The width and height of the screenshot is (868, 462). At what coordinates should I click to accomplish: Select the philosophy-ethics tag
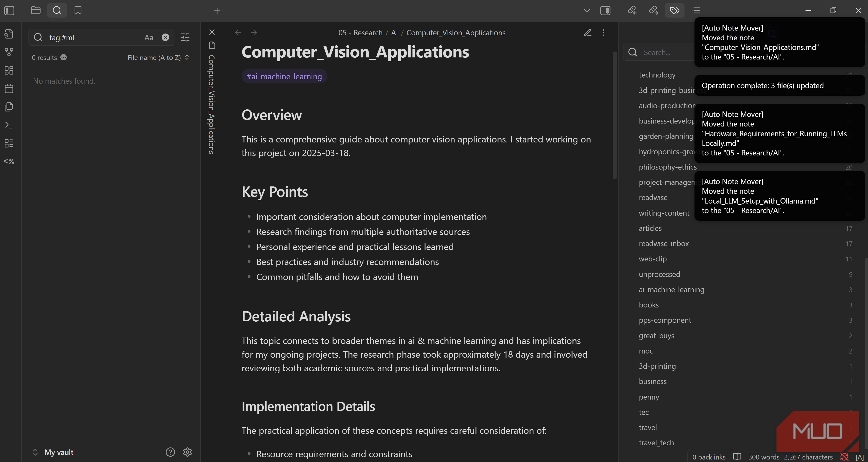668,167
